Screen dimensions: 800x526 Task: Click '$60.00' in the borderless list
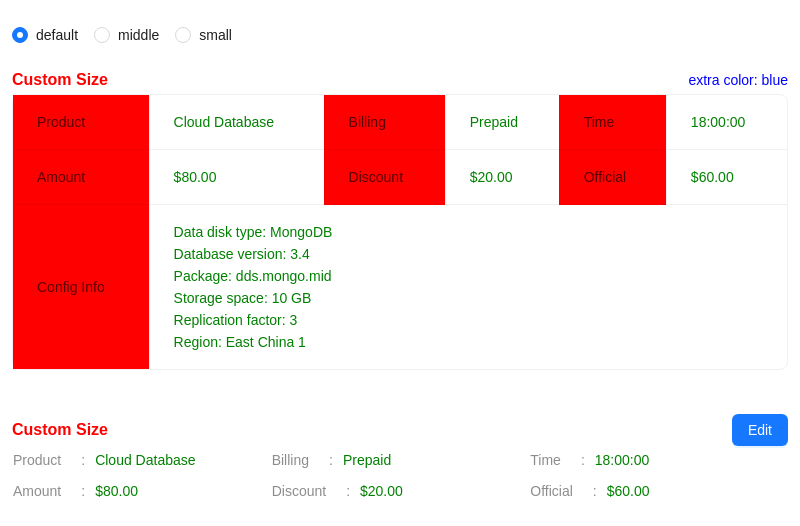[628, 491]
